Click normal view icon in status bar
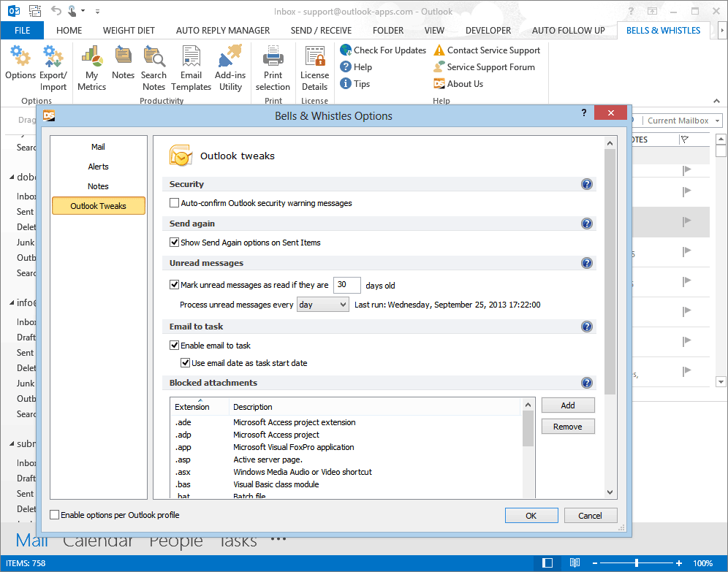The width and height of the screenshot is (728, 572). [548, 563]
